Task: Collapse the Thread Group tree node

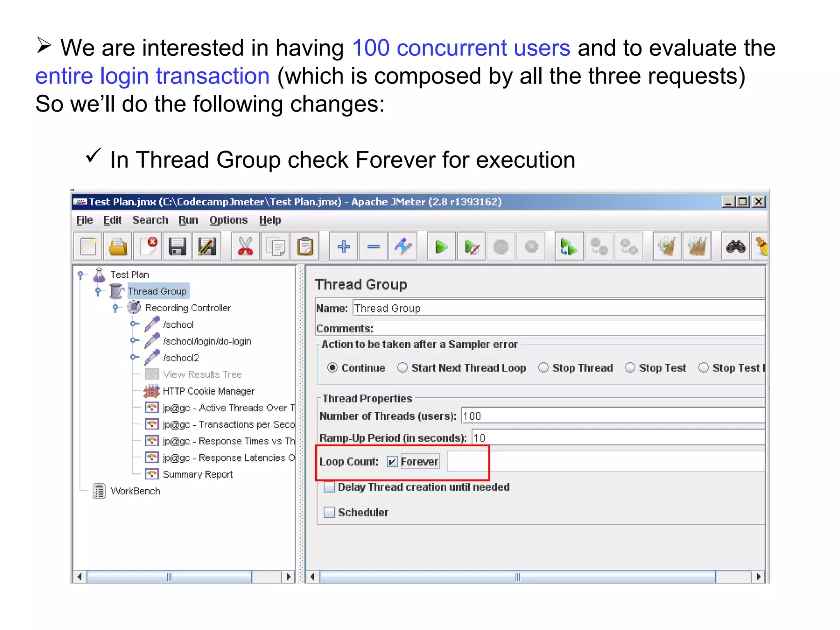Action: (x=98, y=291)
